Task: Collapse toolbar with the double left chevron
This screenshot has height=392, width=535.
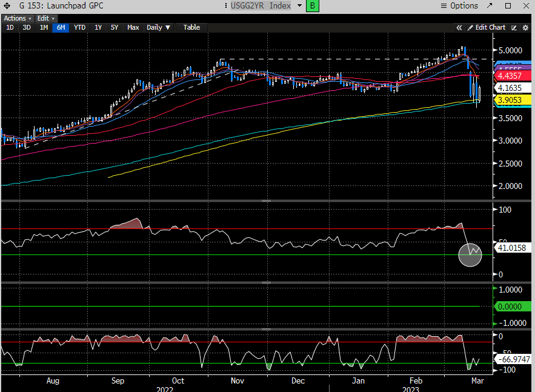Action: pos(459,27)
